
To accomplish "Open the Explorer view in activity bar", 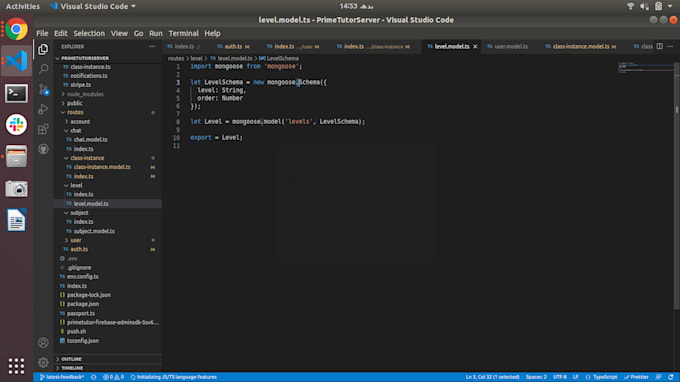I will click(x=43, y=49).
